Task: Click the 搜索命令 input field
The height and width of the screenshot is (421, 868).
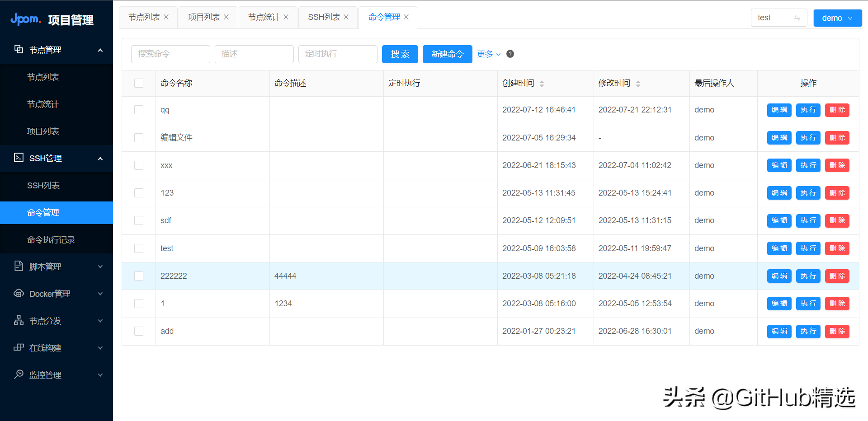Action: (170, 54)
